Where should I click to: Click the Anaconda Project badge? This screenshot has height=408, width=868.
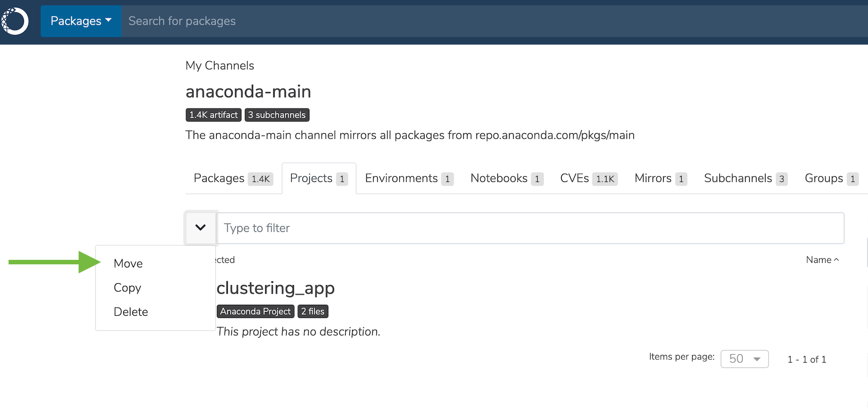255,311
